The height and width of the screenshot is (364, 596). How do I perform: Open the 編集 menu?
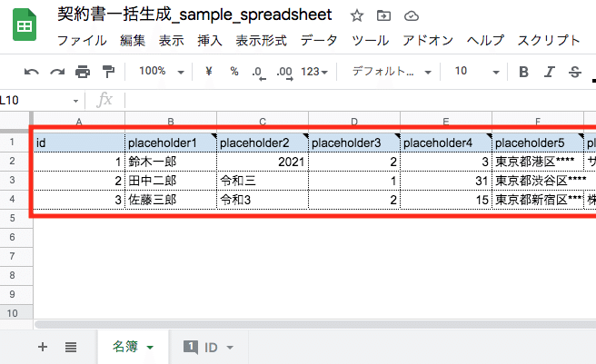tap(133, 40)
